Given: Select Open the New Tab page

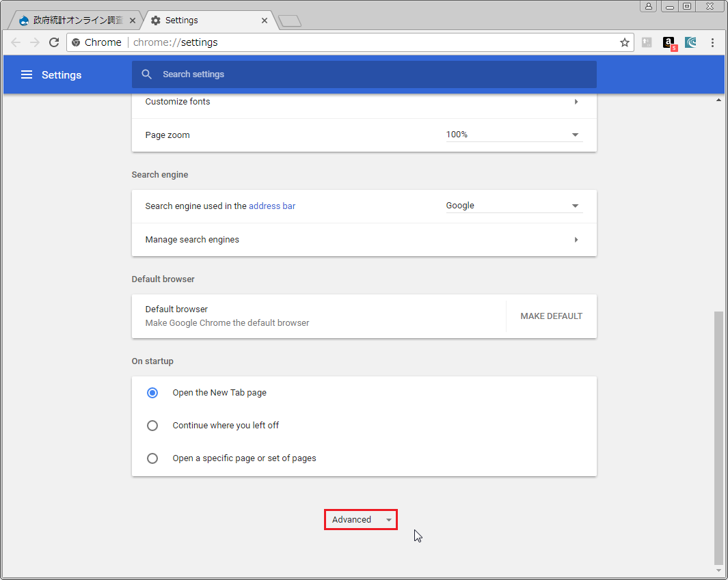Looking at the screenshot, I should point(152,393).
